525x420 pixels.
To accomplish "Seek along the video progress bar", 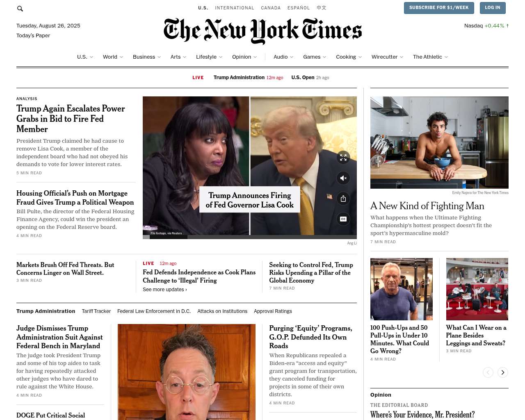I will click(x=250, y=237).
